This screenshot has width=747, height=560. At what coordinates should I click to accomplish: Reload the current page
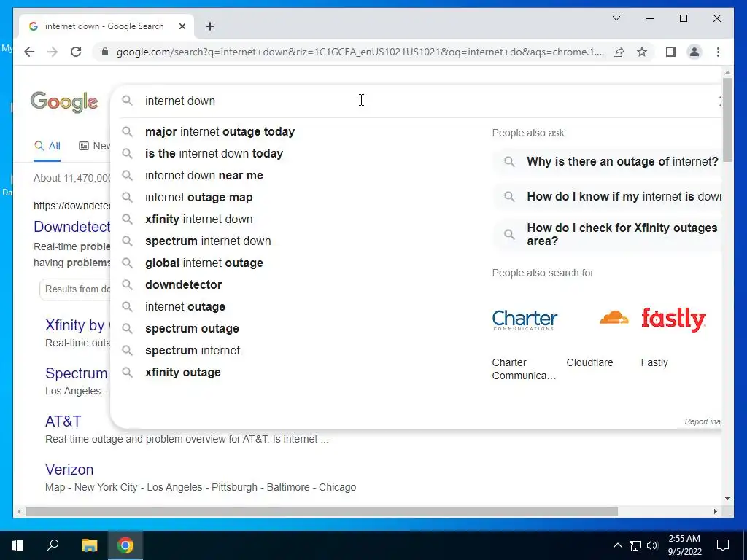(76, 52)
